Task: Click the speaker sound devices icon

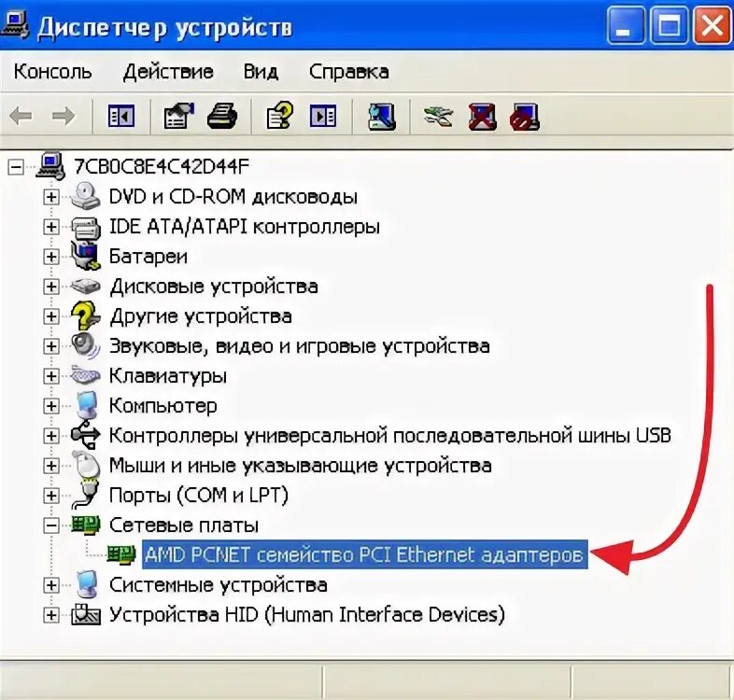Action: 86,345
